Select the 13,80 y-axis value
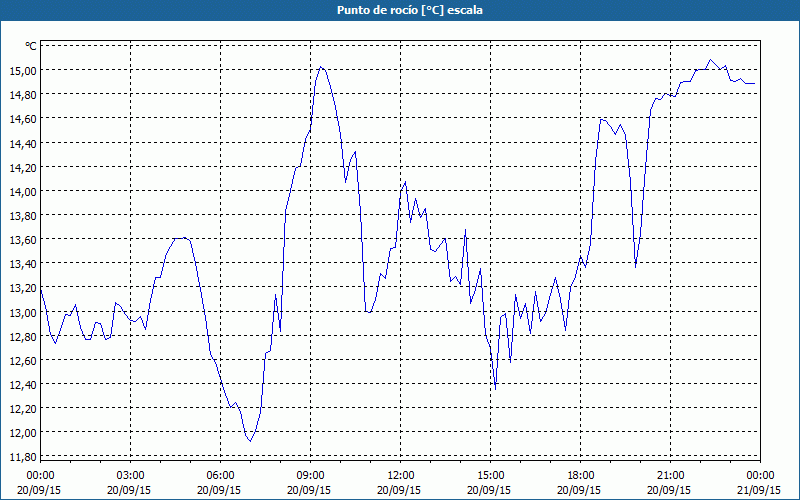800x500 pixels. click(x=23, y=216)
